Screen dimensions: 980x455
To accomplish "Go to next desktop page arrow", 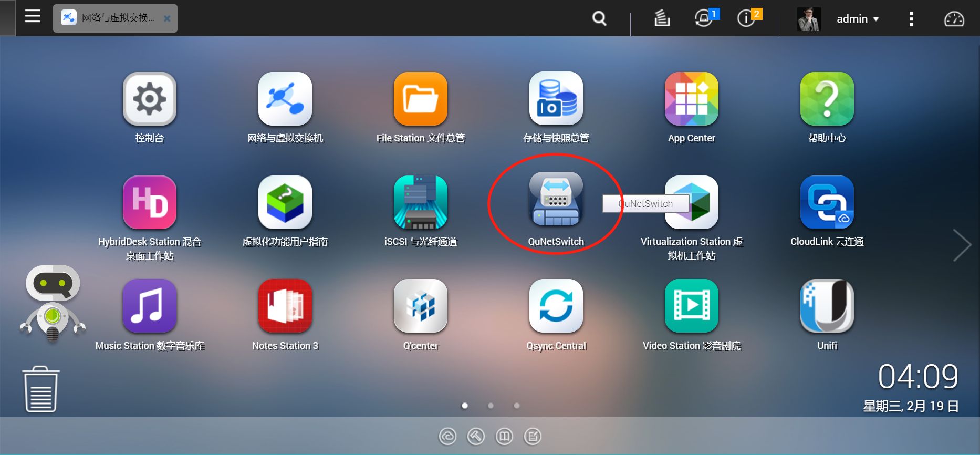I will point(962,245).
